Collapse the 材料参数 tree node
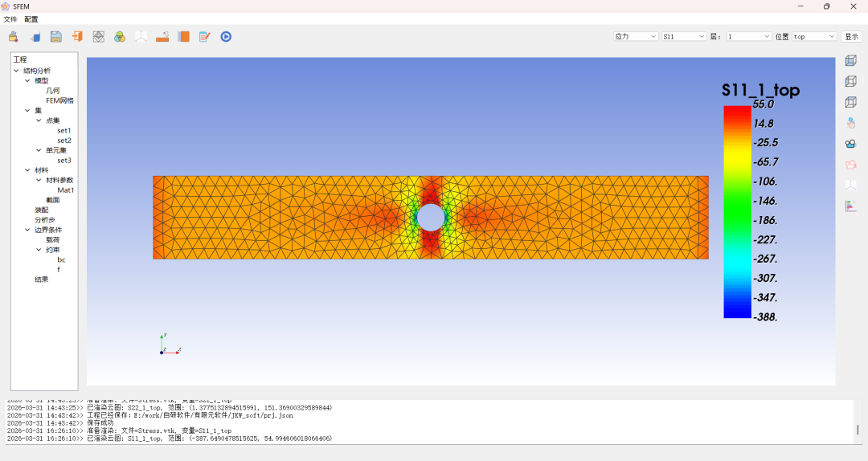Image resolution: width=868 pixels, height=461 pixels. (x=39, y=181)
